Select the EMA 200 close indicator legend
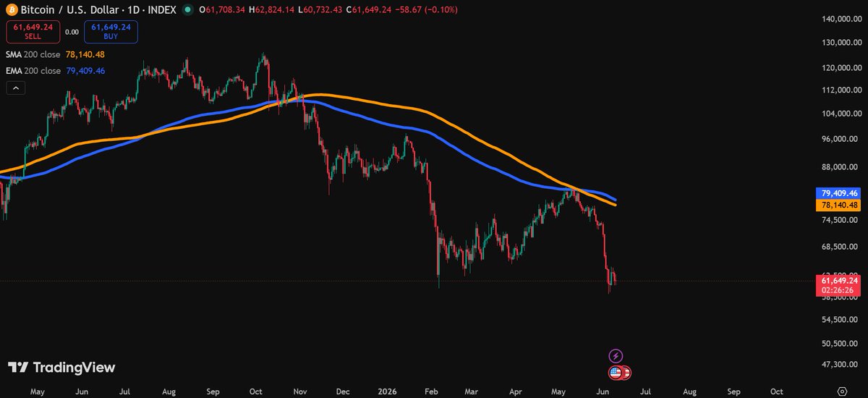This screenshot has width=868, height=398. click(33, 71)
